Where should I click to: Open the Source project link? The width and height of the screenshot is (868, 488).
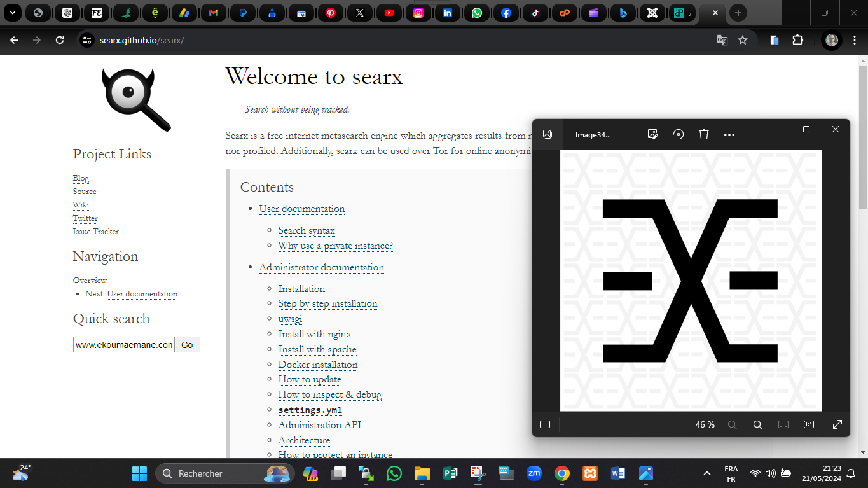coord(85,192)
